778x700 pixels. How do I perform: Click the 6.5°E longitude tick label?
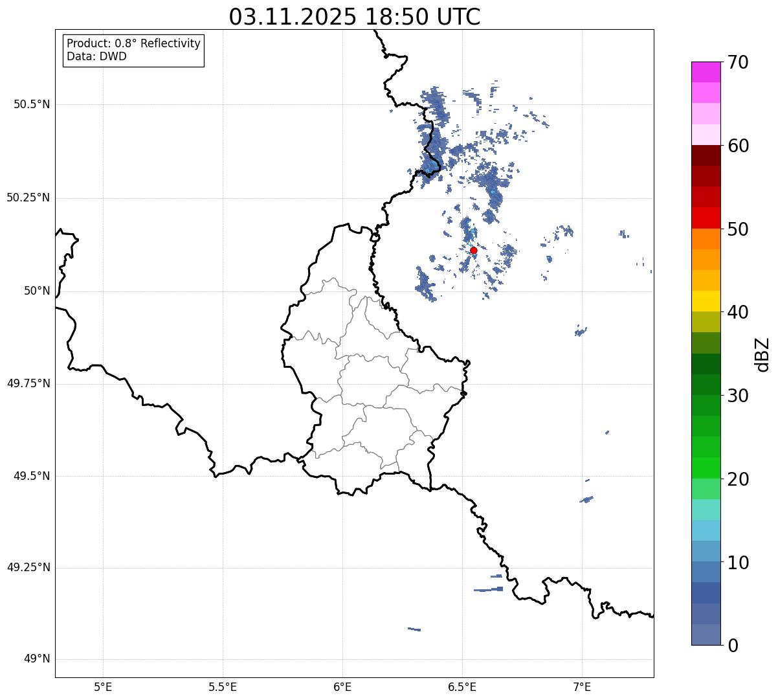pyautogui.click(x=462, y=687)
